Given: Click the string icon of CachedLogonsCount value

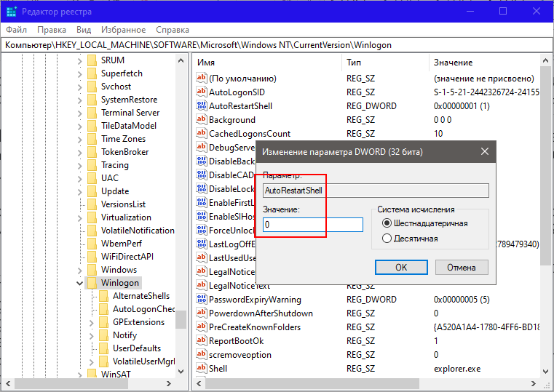Looking at the screenshot, I should click(x=202, y=133).
